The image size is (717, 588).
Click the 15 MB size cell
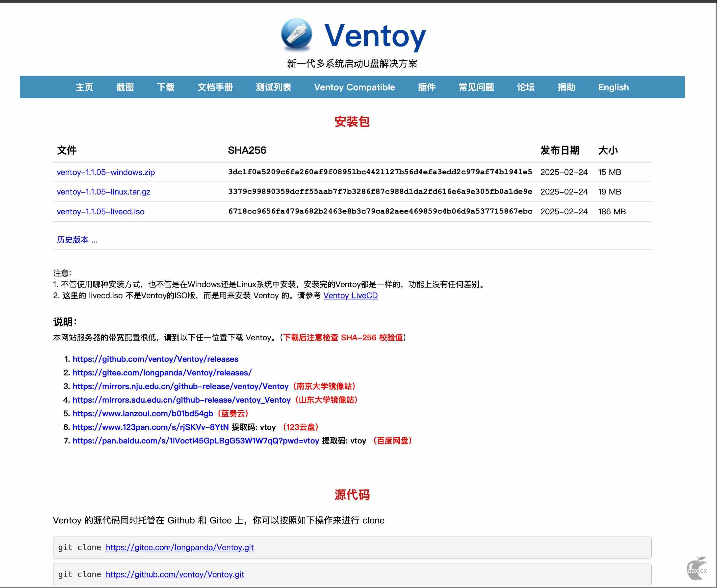click(x=609, y=172)
